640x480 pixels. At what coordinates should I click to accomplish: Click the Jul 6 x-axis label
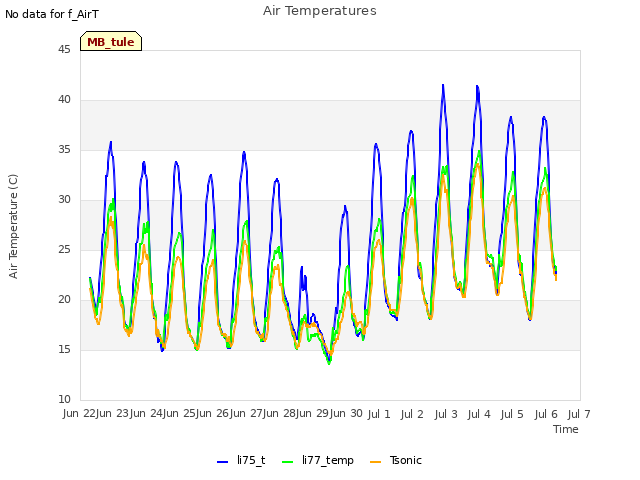pos(546,414)
